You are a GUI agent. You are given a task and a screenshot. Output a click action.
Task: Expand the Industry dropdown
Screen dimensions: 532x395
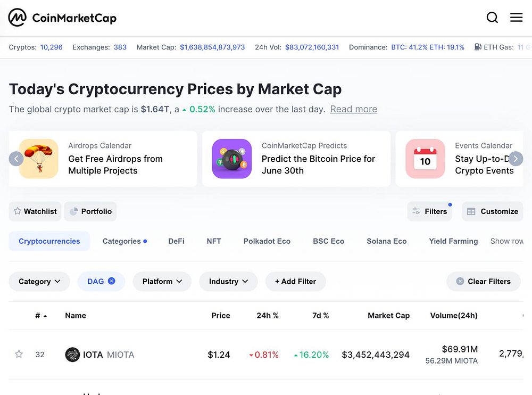pyautogui.click(x=228, y=282)
